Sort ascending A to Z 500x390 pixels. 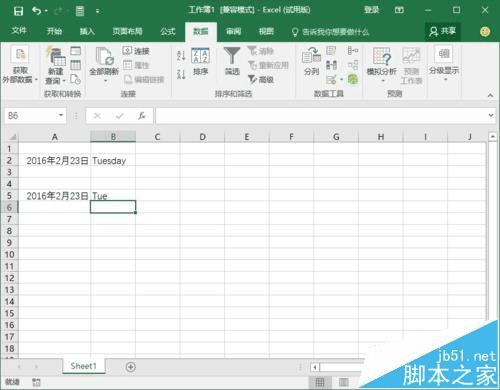tap(181, 56)
